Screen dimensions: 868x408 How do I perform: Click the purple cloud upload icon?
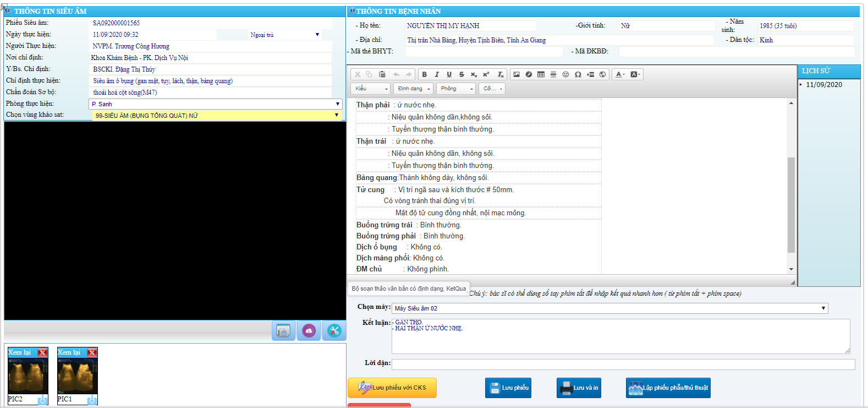pyautogui.click(x=309, y=331)
